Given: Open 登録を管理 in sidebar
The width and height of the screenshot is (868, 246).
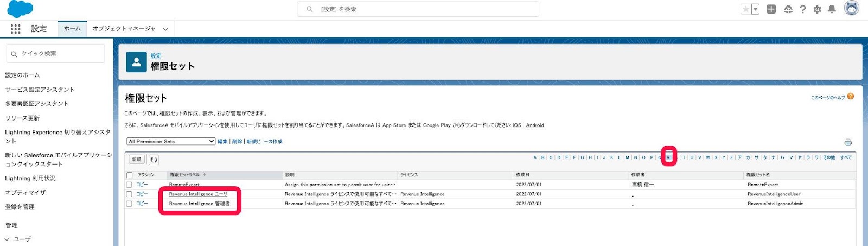Looking at the screenshot, I should (x=20, y=206).
